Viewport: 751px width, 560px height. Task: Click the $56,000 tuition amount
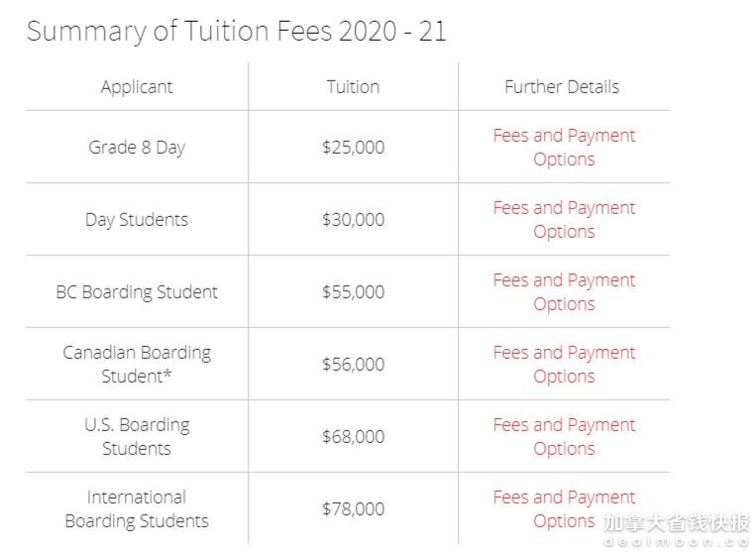point(353,364)
